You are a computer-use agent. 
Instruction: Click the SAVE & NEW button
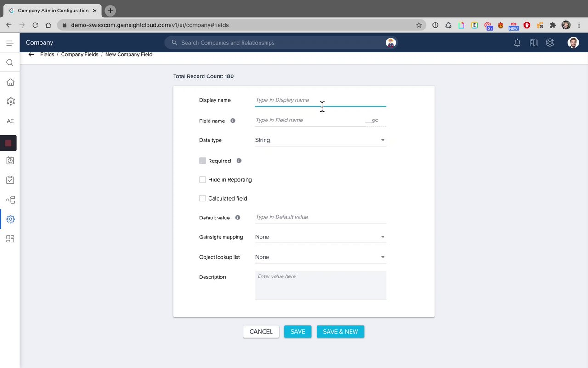tap(340, 332)
